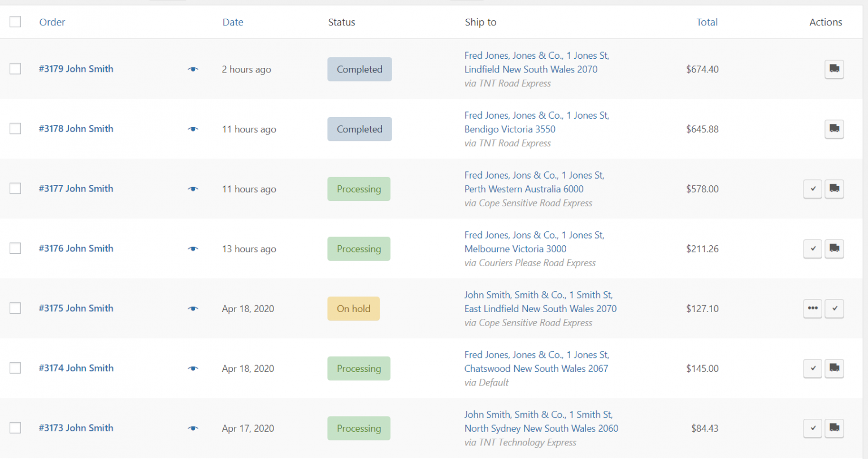868x459 pixels.
Task: Click the truck shipping icon for order #3178
Action: [834, 129]
